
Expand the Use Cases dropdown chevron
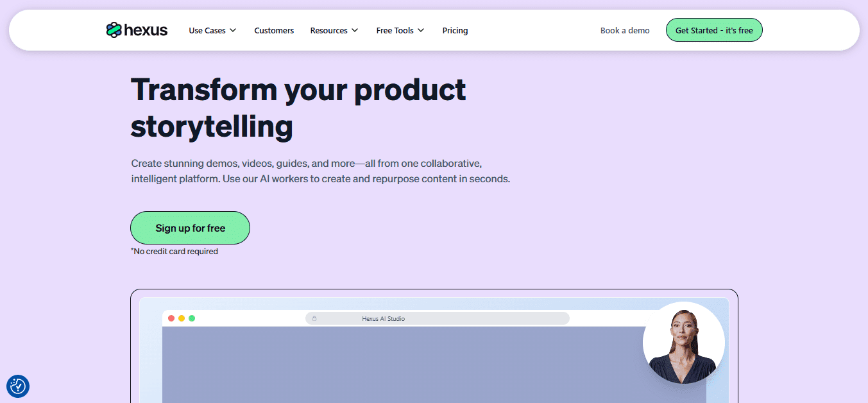click(x=233, y=30)
